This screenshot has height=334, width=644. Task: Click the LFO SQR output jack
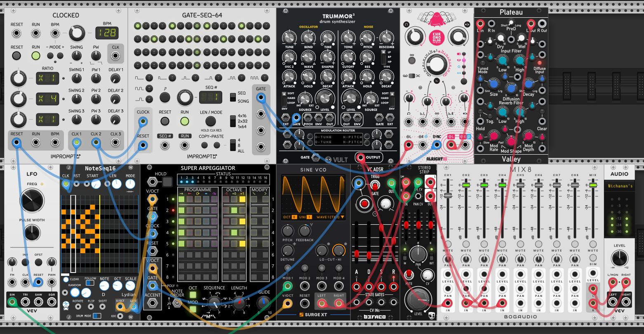(x=52, y=302)
